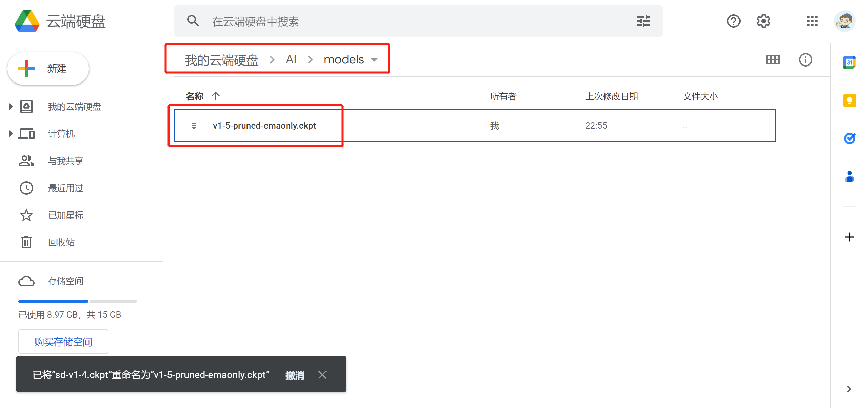The width and height of the screenshot is (868, 408).
Task: Click the New button
Action: 48,69
